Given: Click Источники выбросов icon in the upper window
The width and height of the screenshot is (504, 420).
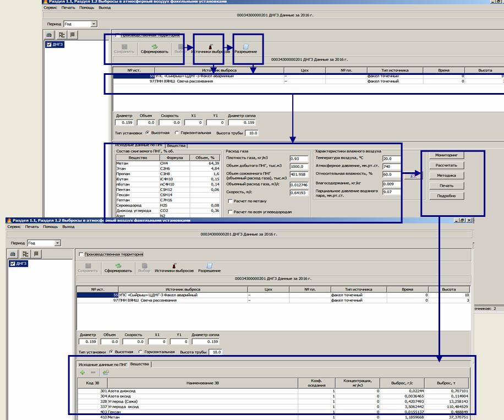Looking at the screenshot, I should point(210,47).
